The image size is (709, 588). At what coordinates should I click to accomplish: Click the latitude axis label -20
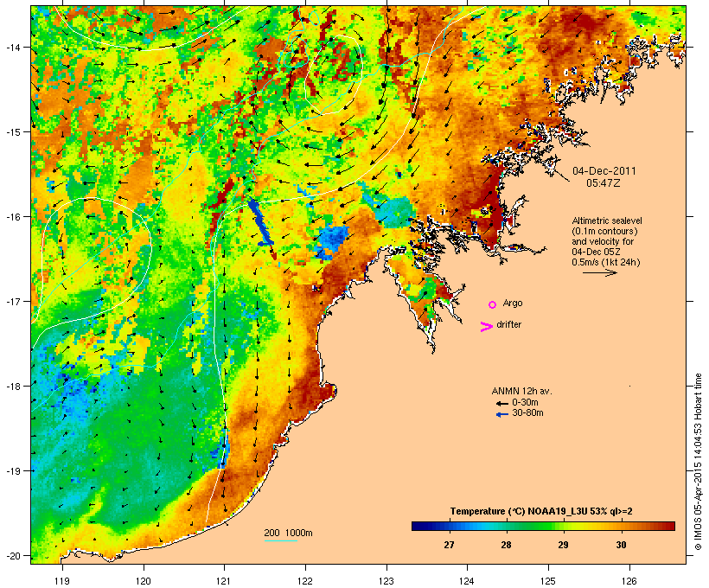(x=12, y=555)
